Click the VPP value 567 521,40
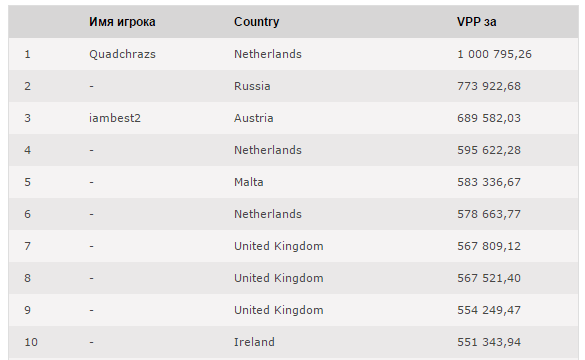This screenshot has width=585, height=360. click(489, 278)
